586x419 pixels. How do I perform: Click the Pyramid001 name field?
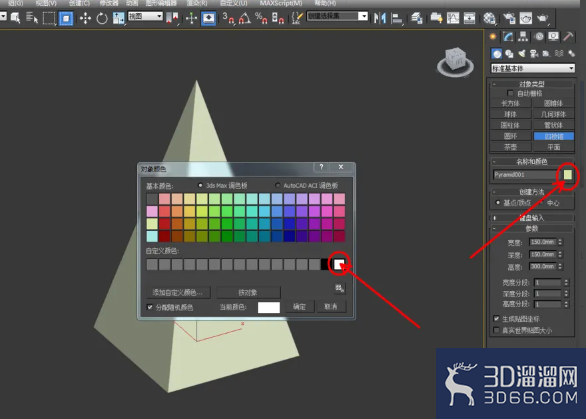coord(526,175)
